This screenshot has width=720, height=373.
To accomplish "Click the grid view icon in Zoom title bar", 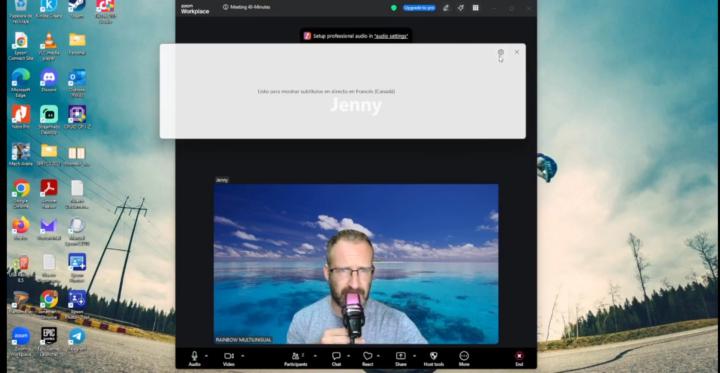I will (476, 8).
